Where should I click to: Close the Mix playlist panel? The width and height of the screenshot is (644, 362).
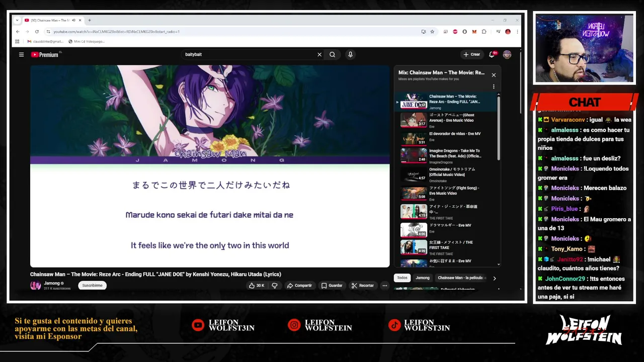tap(494, 75)
